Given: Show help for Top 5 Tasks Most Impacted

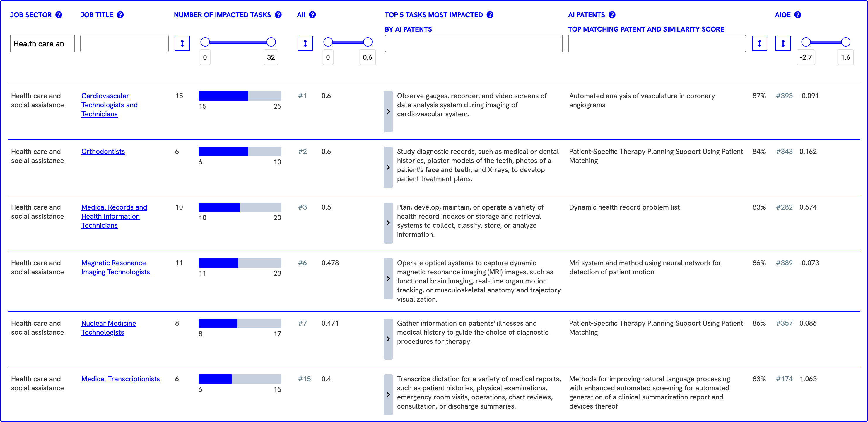Looking at the screenshot, I should click(x=490, y=15).
